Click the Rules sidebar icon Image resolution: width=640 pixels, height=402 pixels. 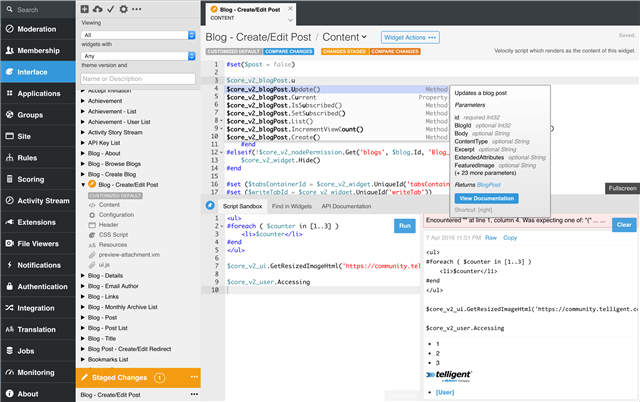(9, 158)
